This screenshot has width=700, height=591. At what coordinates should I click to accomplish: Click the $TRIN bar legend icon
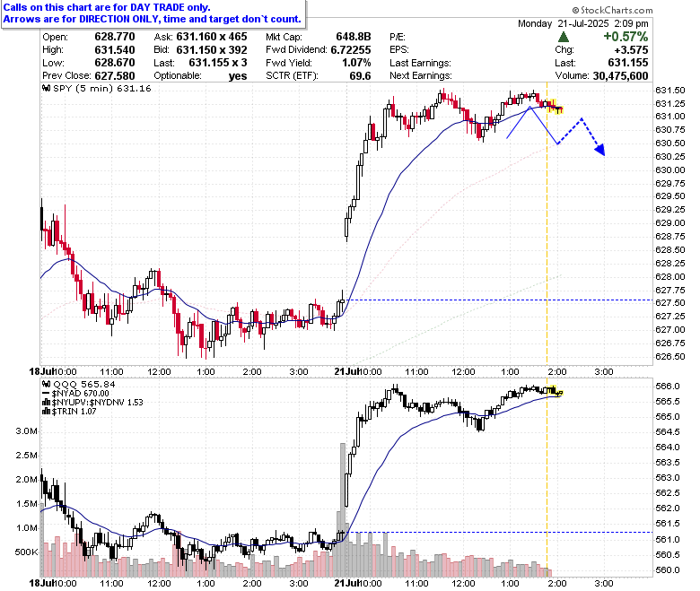[46, 412]
